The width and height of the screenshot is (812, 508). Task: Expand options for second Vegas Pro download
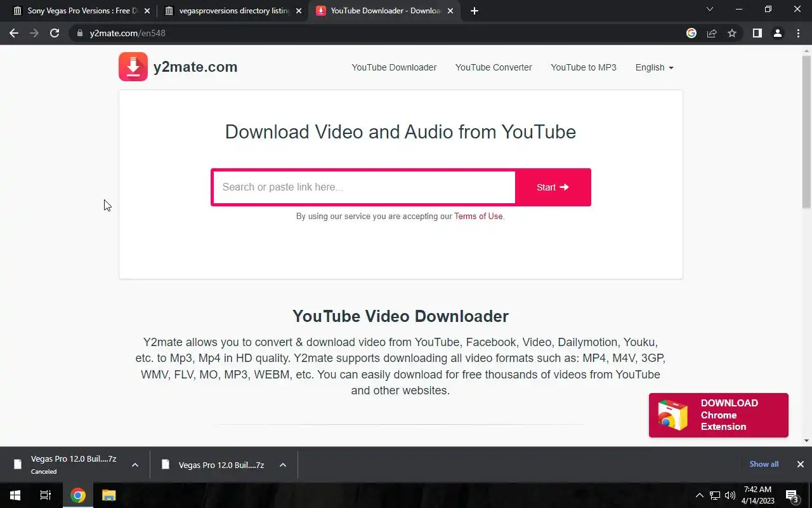[282, 465]
